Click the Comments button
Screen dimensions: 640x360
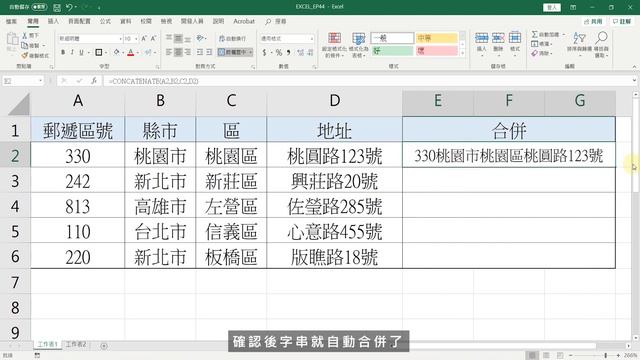point(622,21)
